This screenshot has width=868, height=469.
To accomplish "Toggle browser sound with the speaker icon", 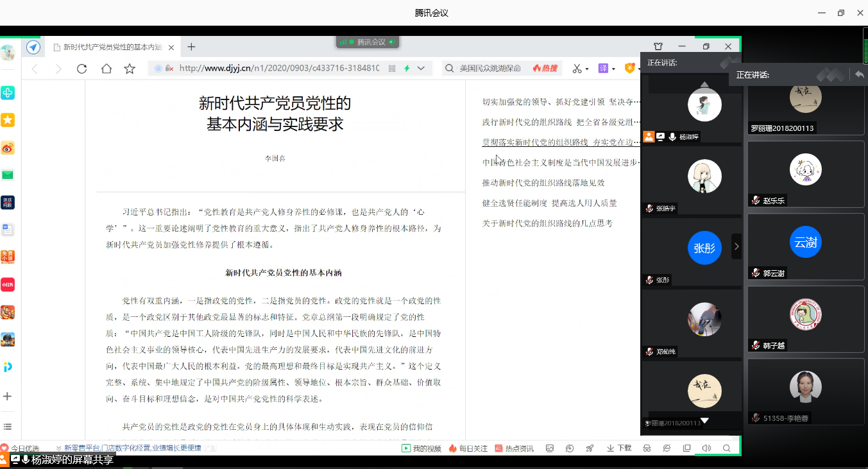I will click(706, 448).
